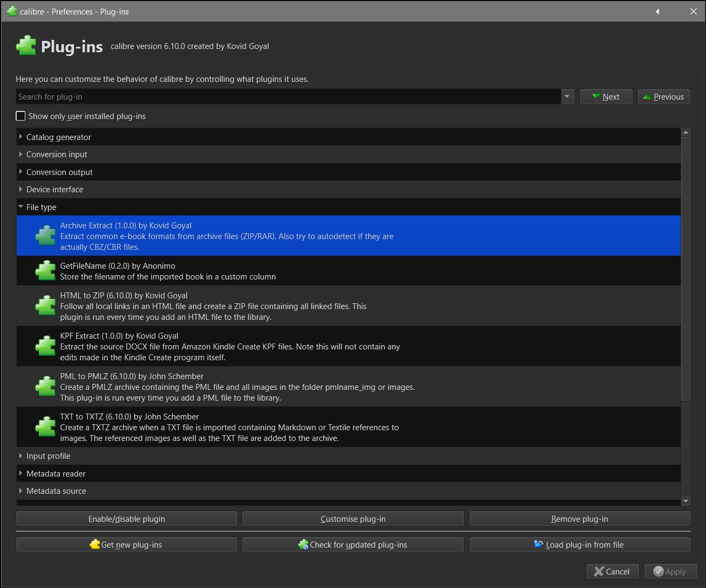Open the search history dropdown arrow

[x=567, y=97]
